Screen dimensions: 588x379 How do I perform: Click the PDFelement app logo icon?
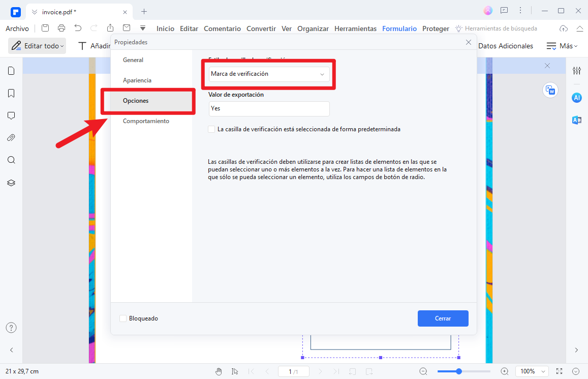[x=15, y=12]
